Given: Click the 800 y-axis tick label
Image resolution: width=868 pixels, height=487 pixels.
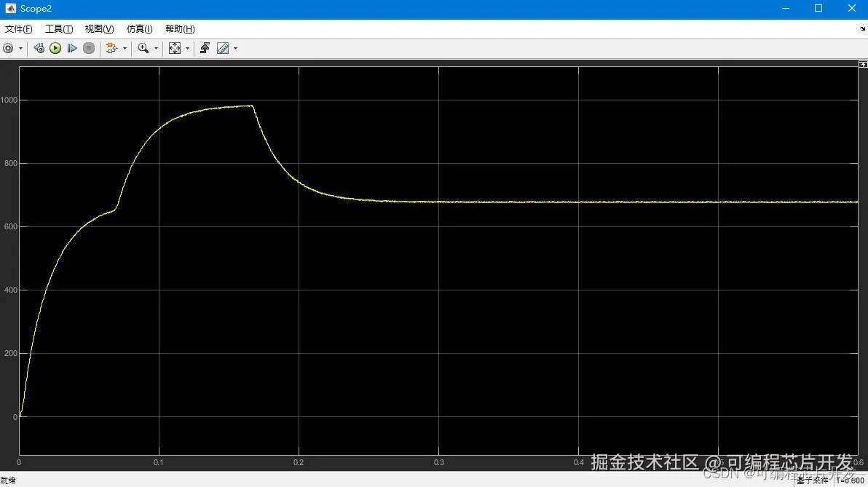Looking at the screenshot, I should (10, 163).
